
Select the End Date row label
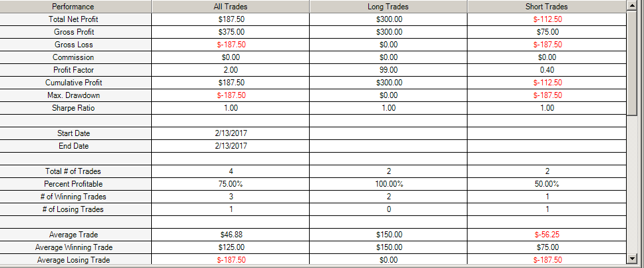point(73,146)
